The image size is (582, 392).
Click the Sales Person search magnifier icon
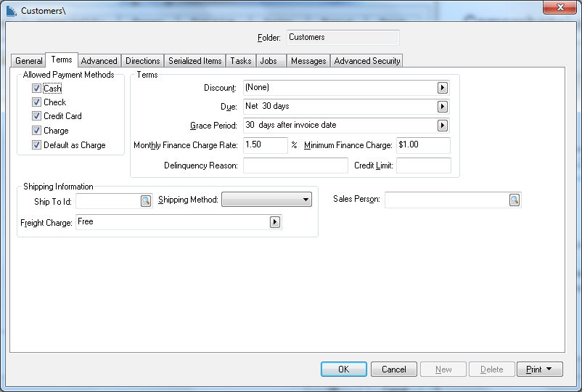514,200
